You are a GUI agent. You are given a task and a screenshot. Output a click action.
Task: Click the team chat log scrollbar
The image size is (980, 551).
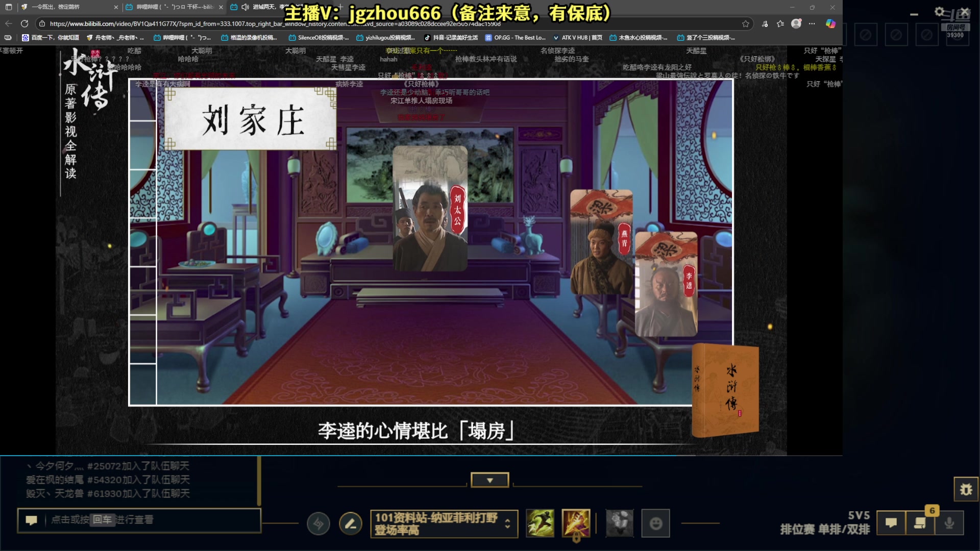click(x=259, y=481)
